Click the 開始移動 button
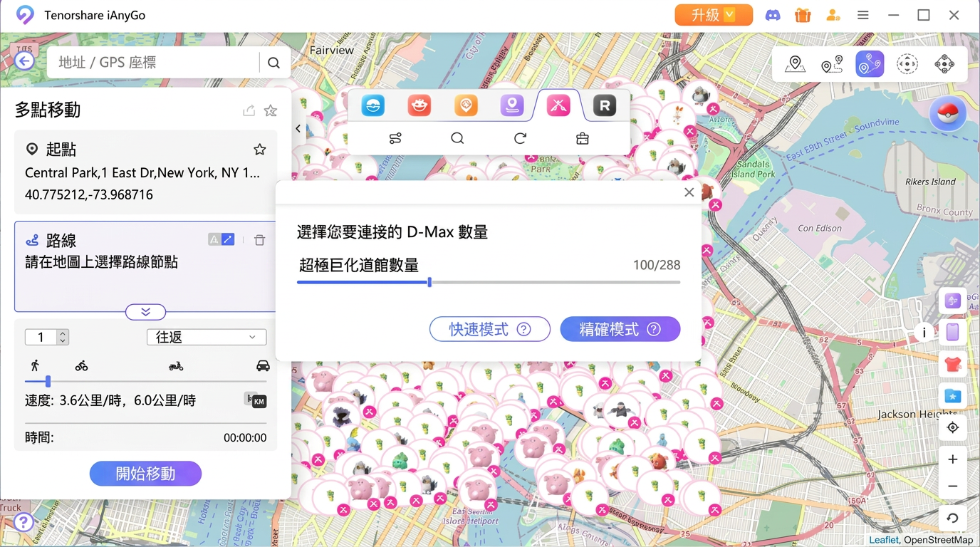This screenshot has height=547, width=980. [x=145, y=474]
